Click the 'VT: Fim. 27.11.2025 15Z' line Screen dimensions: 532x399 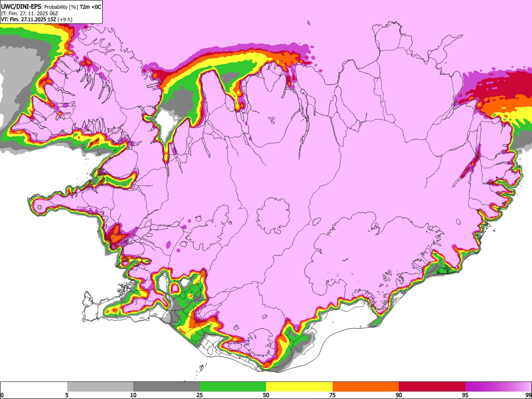click(x=29, y=19)
